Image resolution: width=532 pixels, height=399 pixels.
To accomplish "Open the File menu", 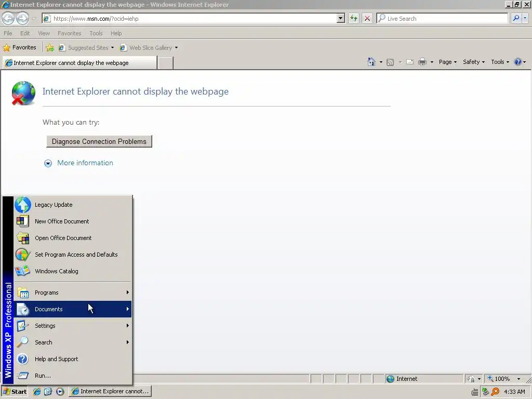I will pos(8,33).
